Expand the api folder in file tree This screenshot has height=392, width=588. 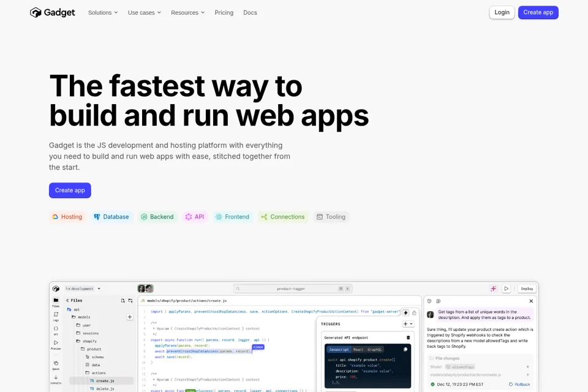click(73, 309)
